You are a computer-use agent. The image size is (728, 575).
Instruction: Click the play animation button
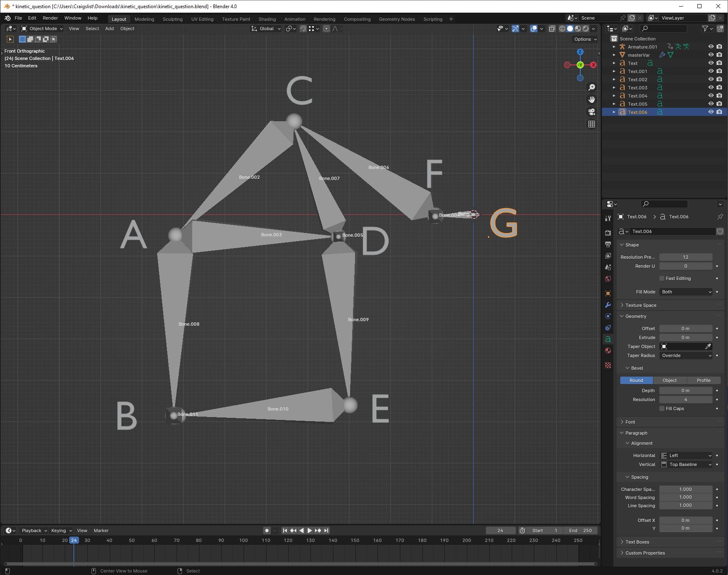pyautogui.click(x=310, y=531)
